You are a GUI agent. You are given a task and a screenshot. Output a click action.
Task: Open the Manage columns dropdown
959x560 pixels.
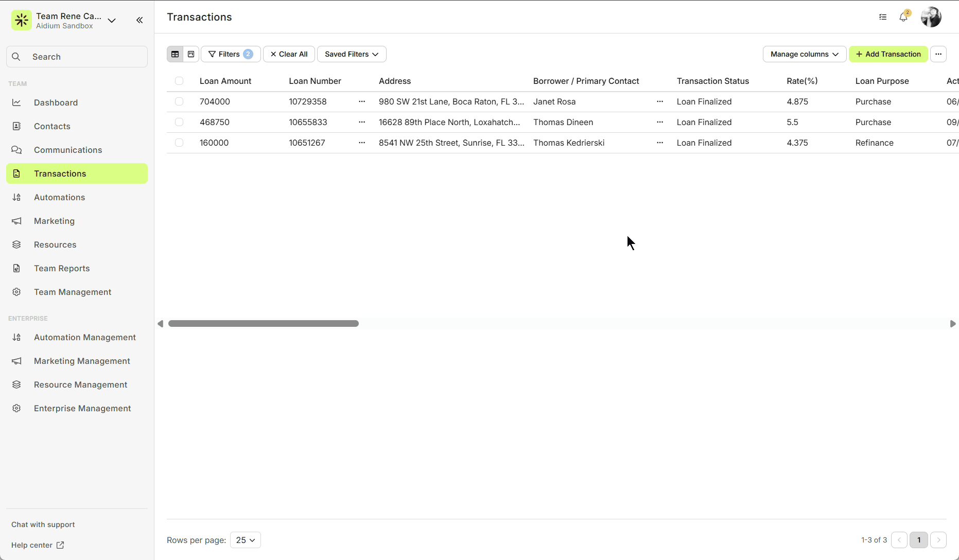pyautogui.click(x=804, y=54)
